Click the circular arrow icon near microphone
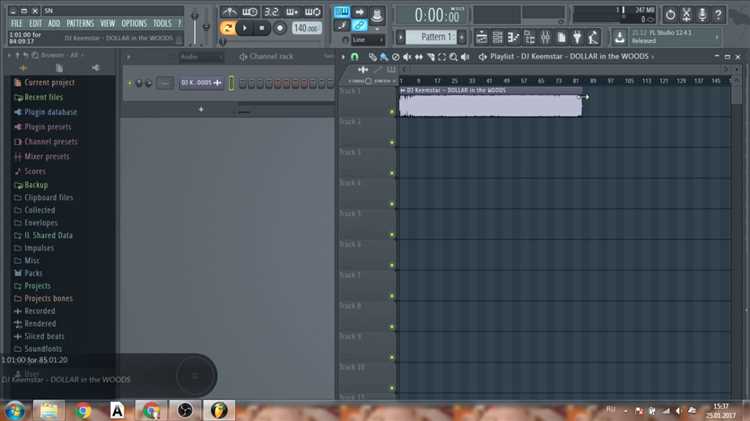750x421 pixels. [671, 15]
